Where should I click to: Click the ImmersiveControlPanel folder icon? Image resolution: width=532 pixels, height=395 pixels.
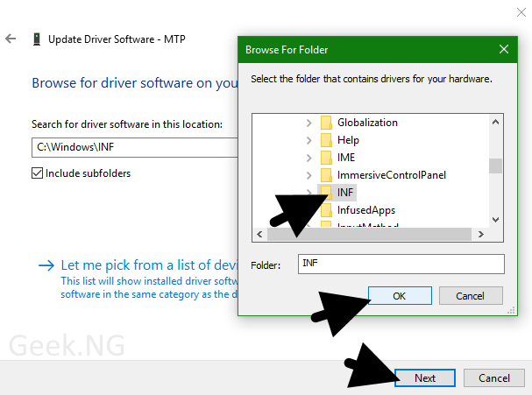click(x=326, y=175)
